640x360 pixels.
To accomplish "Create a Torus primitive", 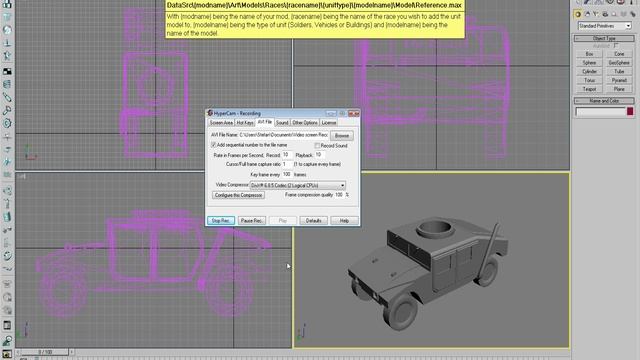I will pos(589,80).
